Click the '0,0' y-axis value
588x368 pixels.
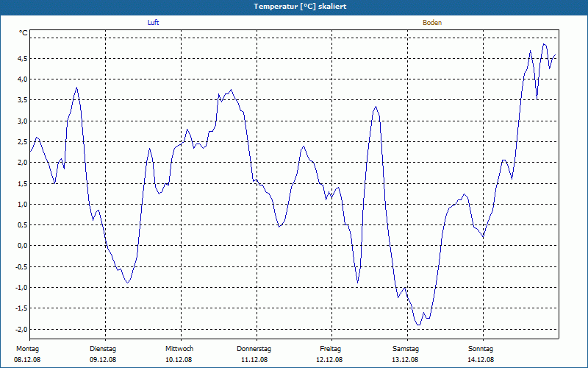pyautogui.click(x=23, y=246)
